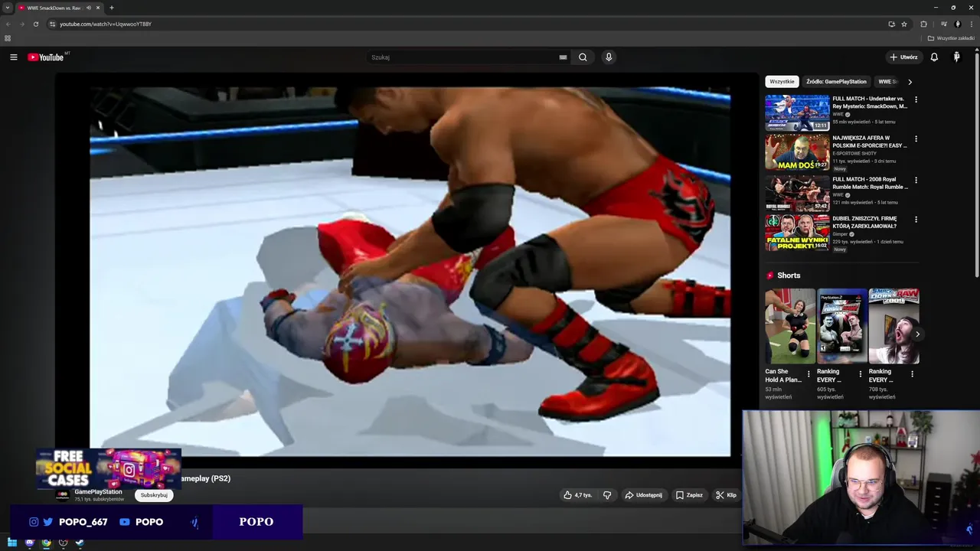Screen dimensions: 980x551
Task: Subscribe with the Subskrybuj button
Action: point(154,495)
